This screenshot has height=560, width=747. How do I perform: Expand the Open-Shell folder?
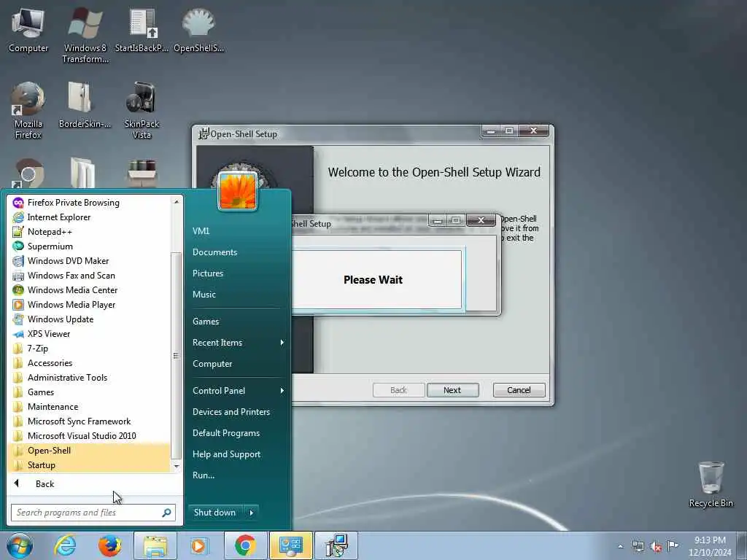click(89, 451)
